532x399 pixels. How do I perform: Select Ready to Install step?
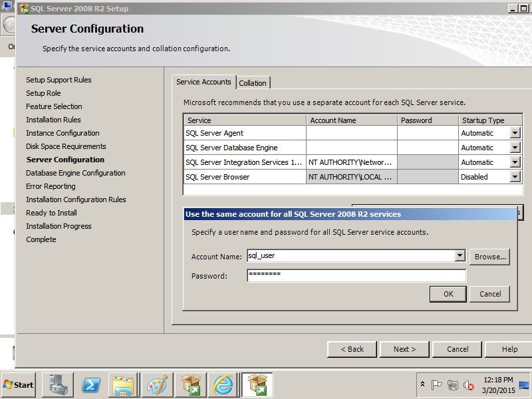(52, 213)
